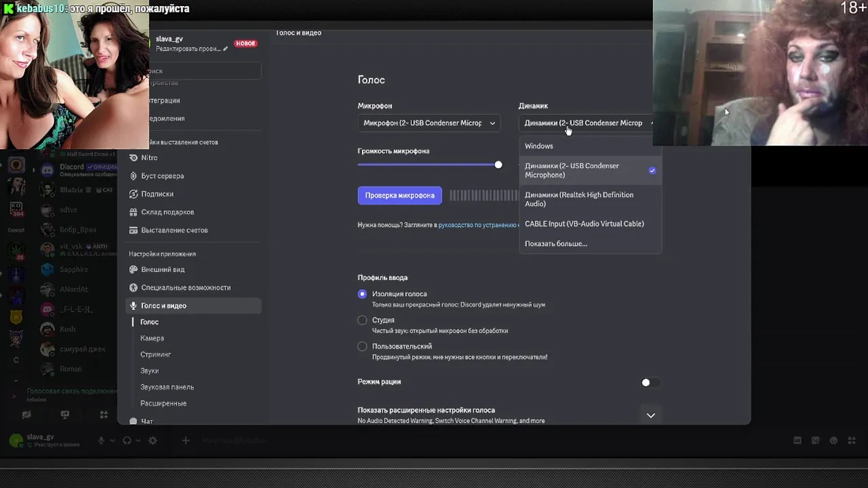Click the settings search field
This screenshot has height=488, width=868.
click(x=203, y=70)
